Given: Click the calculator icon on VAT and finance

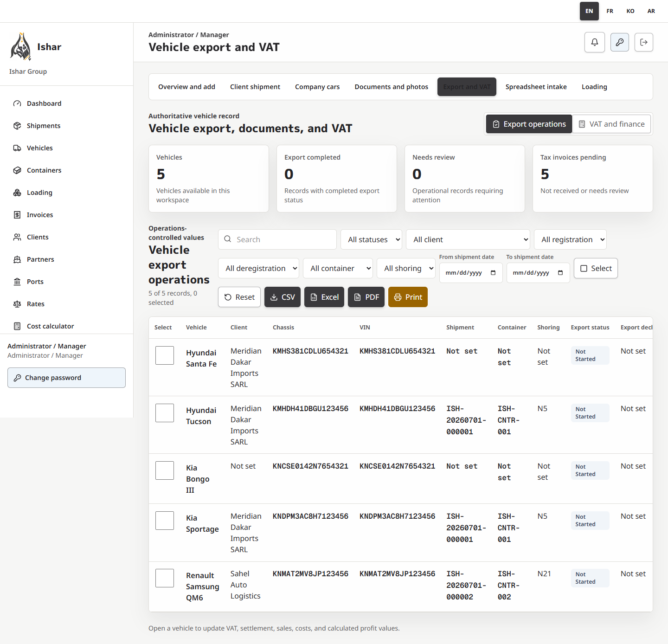Looking at the screenshot, I should (x=582, y=124).
